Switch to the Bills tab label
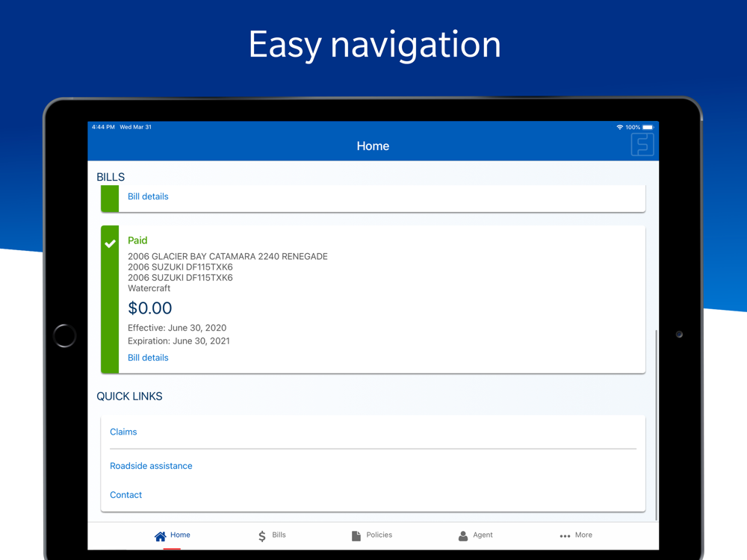 [x=279, y=535]
